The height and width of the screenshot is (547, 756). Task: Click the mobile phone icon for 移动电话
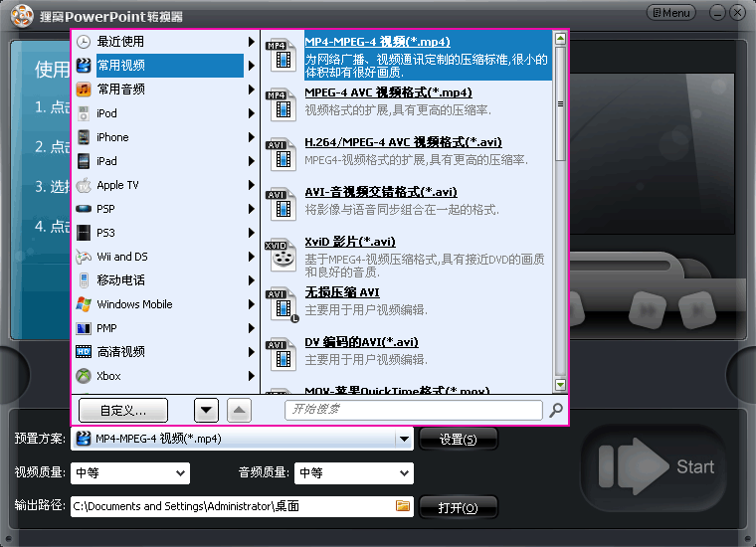[x=84, y=280]
